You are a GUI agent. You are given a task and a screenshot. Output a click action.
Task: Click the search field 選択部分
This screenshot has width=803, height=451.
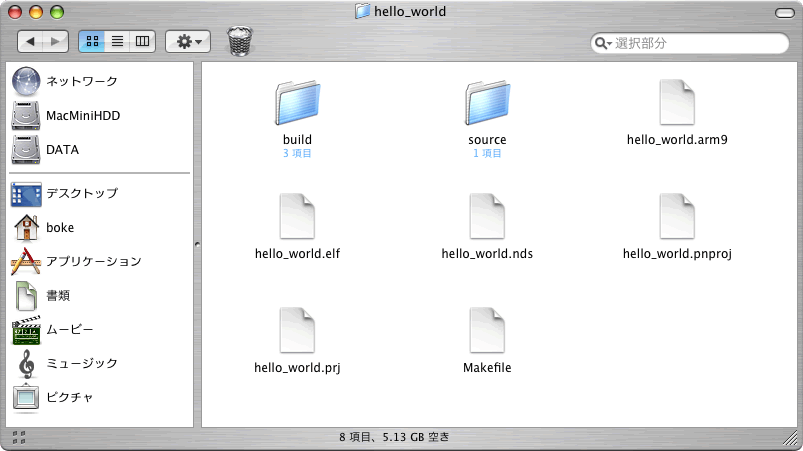689,43
